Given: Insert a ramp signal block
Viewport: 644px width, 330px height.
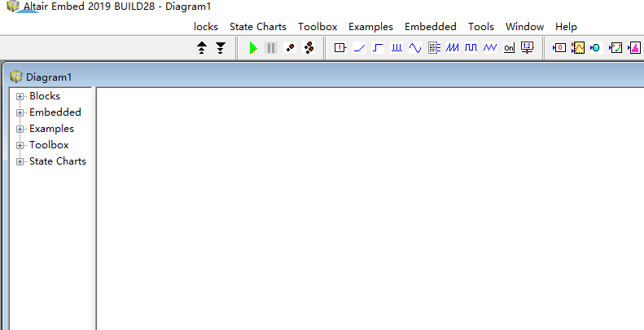Looking at the screenshot, I should (359, 48).
